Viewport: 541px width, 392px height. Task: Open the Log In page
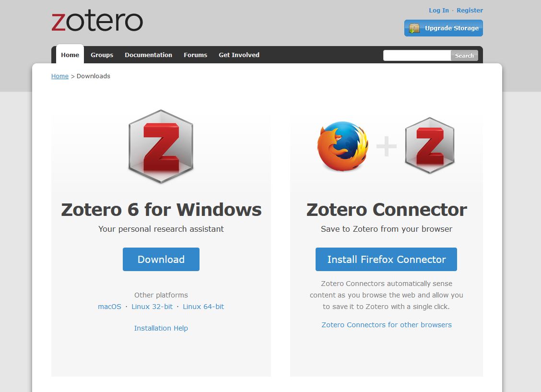(438, 10)
